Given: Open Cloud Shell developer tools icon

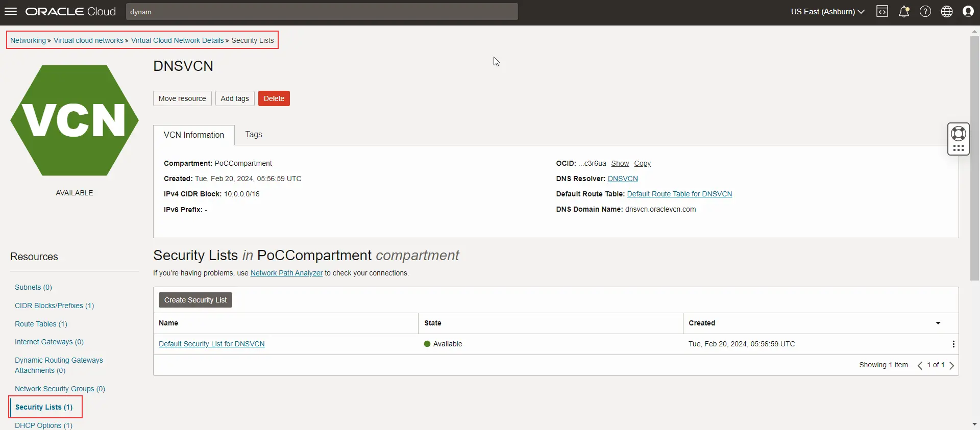Looking at the screenshot, I should point(882,11).
